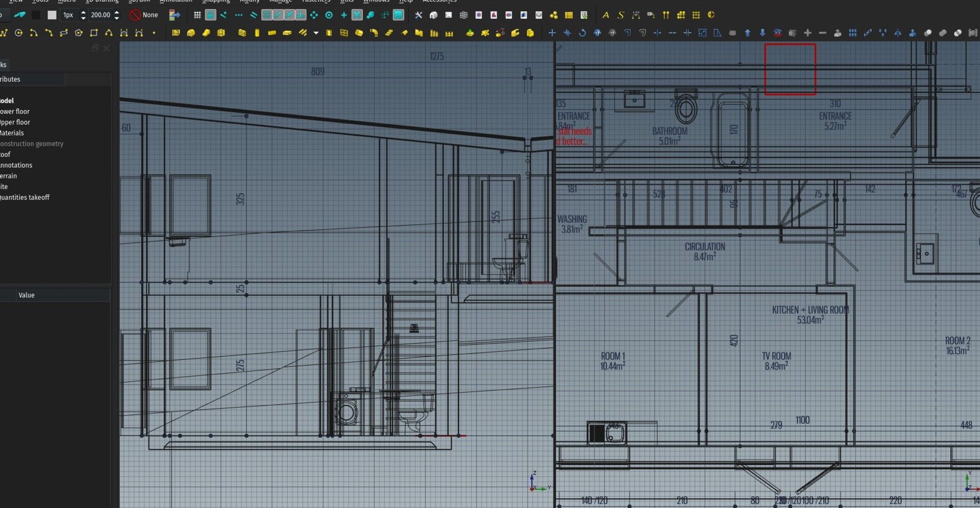Open the dropdown arrow beside structure tools

pyautogui.click(x=316, y=33)
